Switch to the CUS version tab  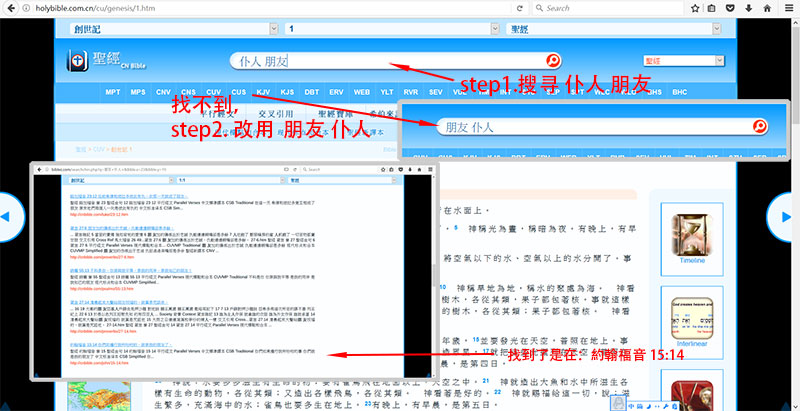pyautogui.click(x=239, y=92)
